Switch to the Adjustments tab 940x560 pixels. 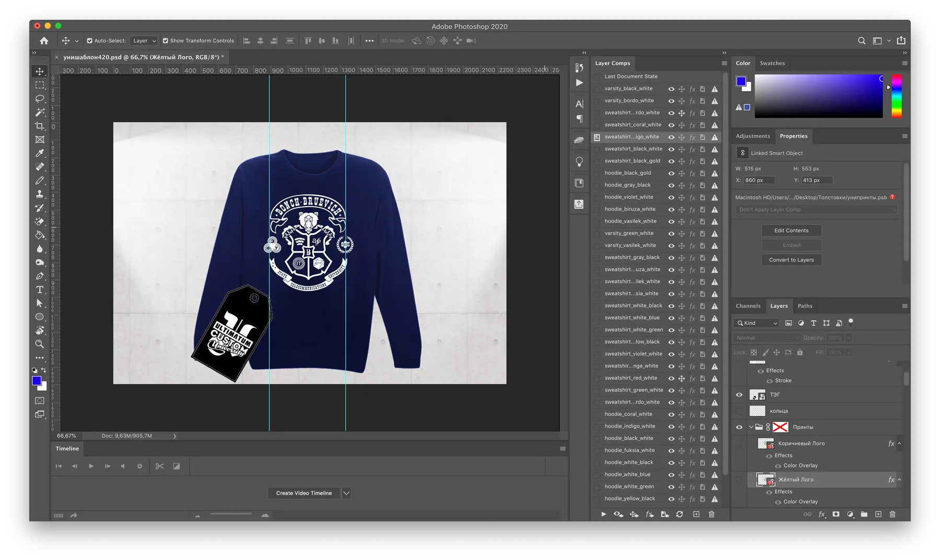[x=753, y=136]
